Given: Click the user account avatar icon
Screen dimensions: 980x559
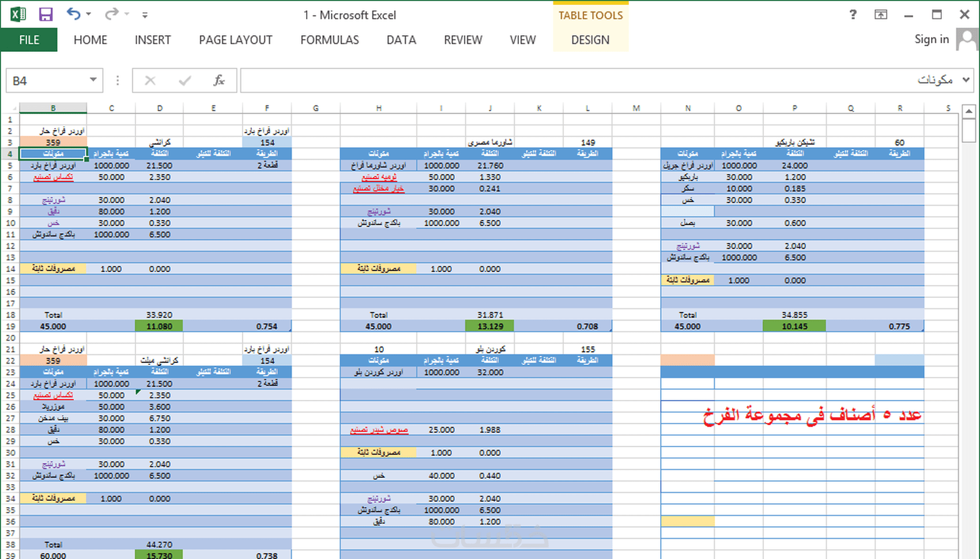Looking at the screenshot, I should click(x=967, y=40).
